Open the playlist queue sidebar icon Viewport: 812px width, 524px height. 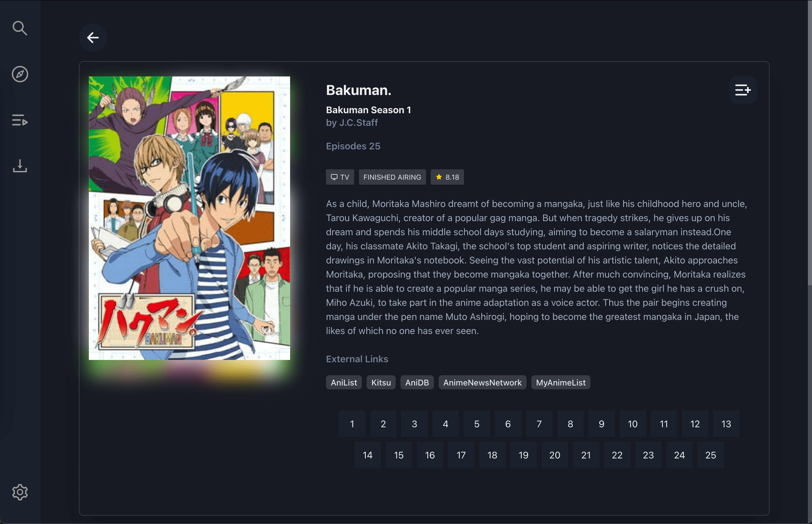pos(20,120)
